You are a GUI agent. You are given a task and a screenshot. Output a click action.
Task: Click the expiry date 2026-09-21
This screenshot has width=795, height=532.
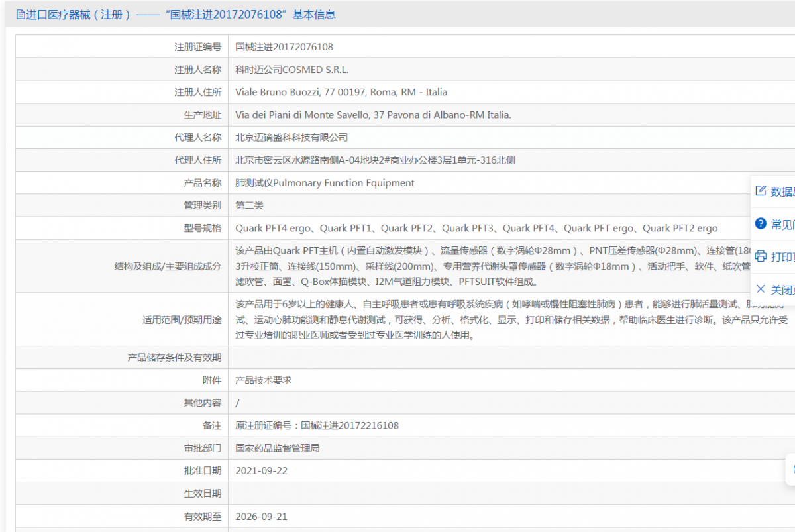point(262,516)
